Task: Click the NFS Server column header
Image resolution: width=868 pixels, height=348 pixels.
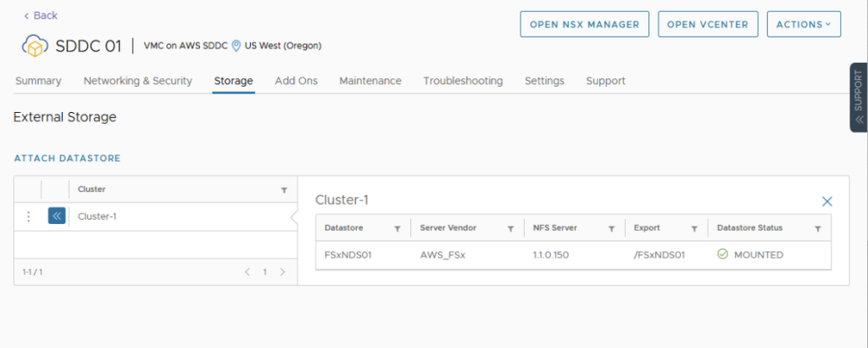Action: (554, 227)
